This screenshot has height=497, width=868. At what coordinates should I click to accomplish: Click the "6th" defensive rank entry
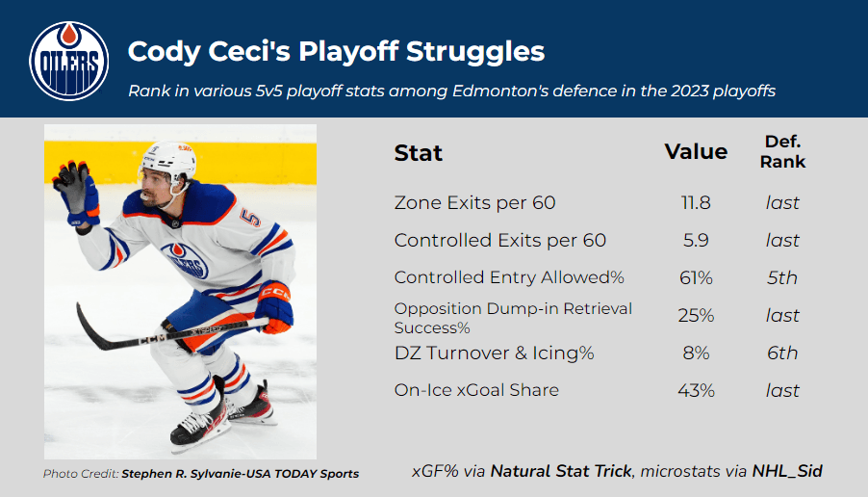(782, 353)
